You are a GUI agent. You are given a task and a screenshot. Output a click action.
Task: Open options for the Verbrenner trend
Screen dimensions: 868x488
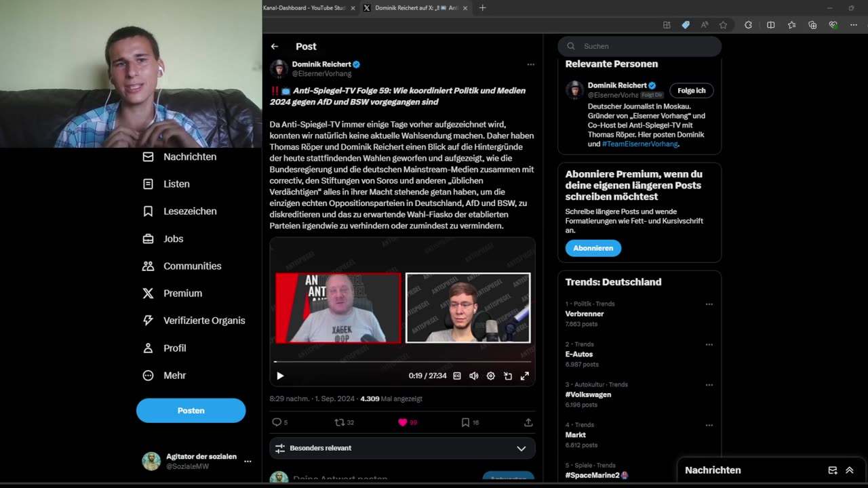[709, 304]
